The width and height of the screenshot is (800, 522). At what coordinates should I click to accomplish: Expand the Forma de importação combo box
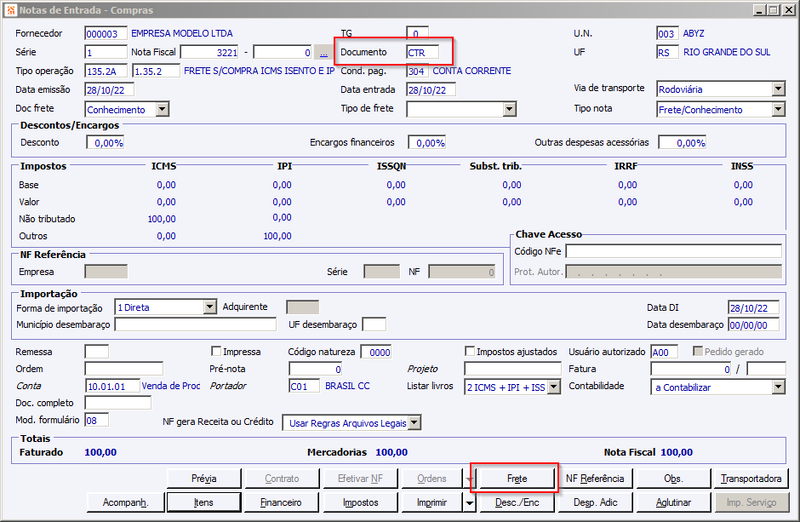tap(210, 307)
